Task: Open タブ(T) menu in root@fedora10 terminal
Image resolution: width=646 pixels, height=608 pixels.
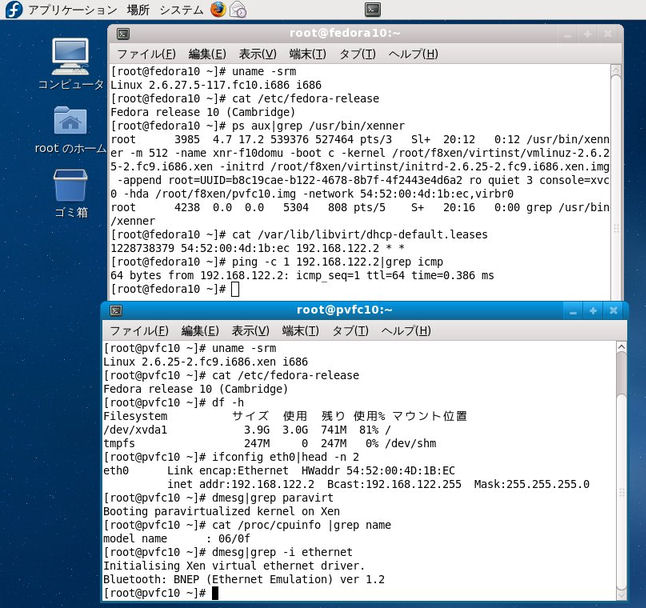Action: (x=357, y=54)
